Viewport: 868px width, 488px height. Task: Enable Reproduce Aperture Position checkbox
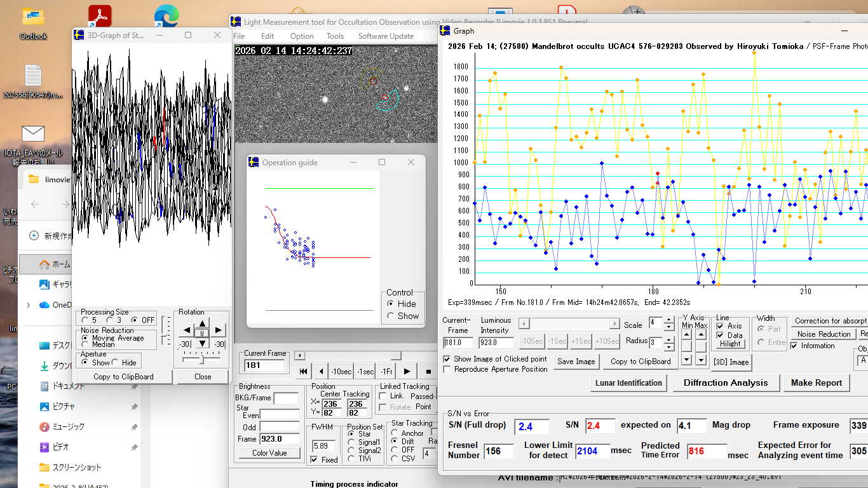pyautogui.click(x=447, y=369)
